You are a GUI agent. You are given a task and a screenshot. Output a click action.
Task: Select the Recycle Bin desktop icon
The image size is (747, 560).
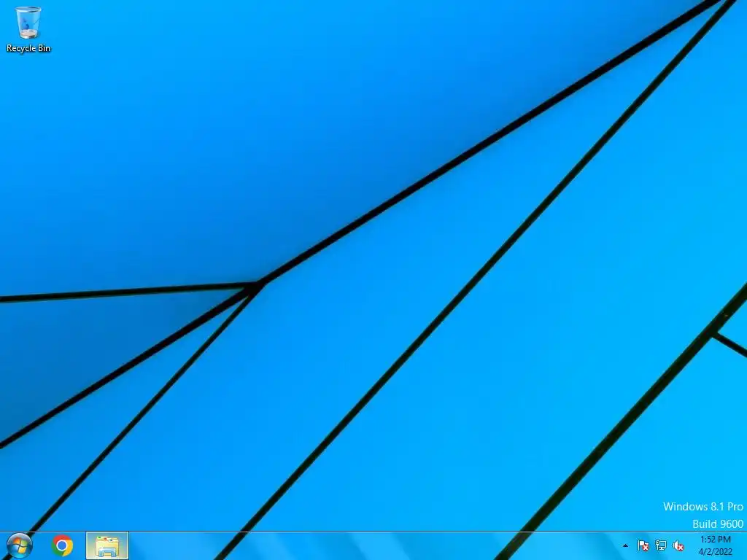click(x=28, y=29)
